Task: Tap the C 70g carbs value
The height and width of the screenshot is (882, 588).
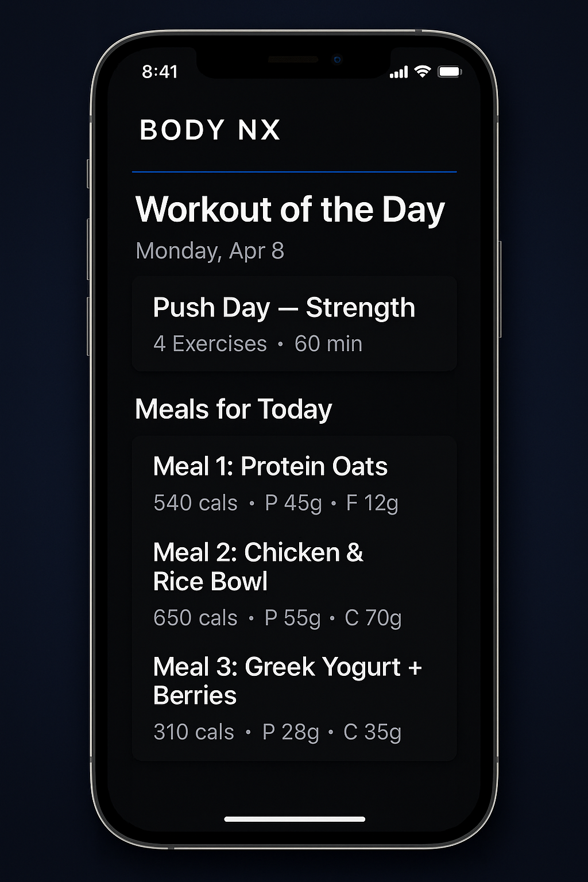Action: (x=373, y=618)
